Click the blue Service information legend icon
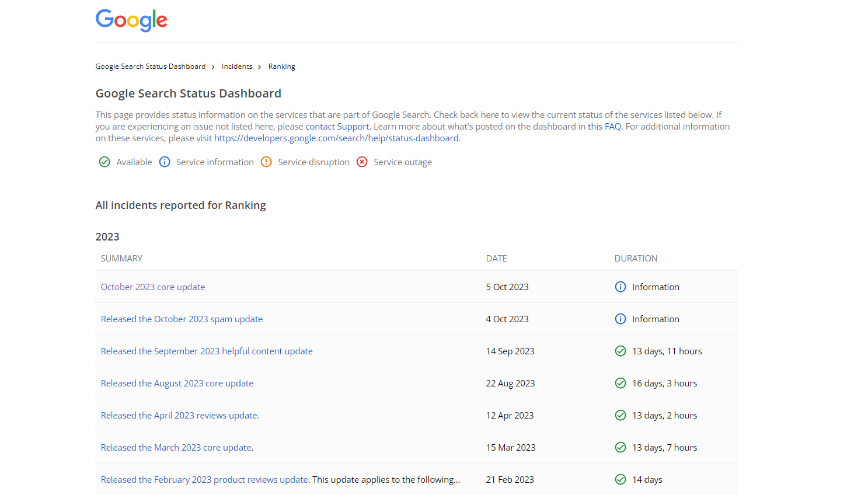868x495 pixels. (x=165, y=162)
